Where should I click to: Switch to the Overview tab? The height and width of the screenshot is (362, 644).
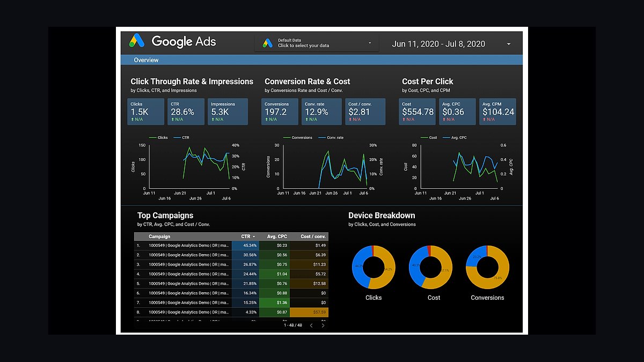point(146,60)
